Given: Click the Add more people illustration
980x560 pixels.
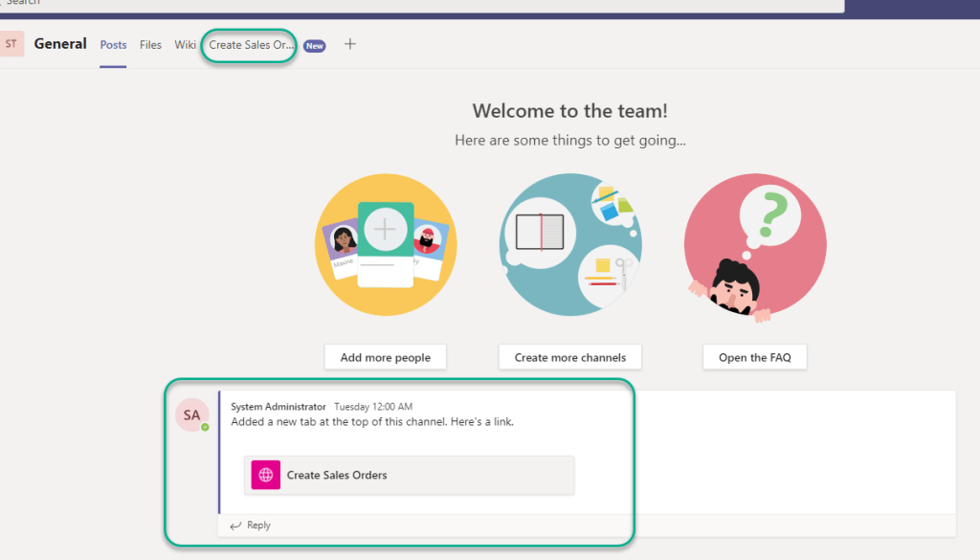Looking at the screenshot, I should 386,244.
